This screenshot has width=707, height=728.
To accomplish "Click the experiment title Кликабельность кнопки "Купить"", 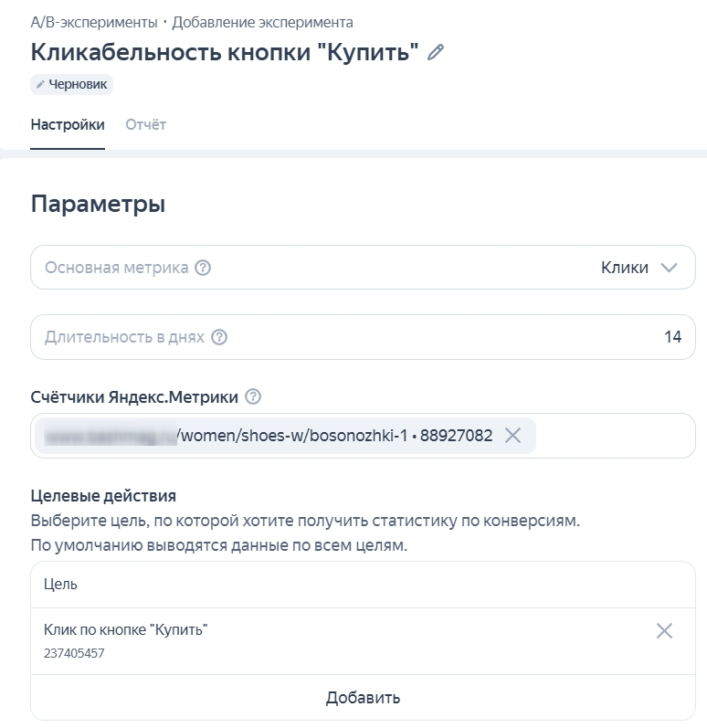I will pos(225,52).
